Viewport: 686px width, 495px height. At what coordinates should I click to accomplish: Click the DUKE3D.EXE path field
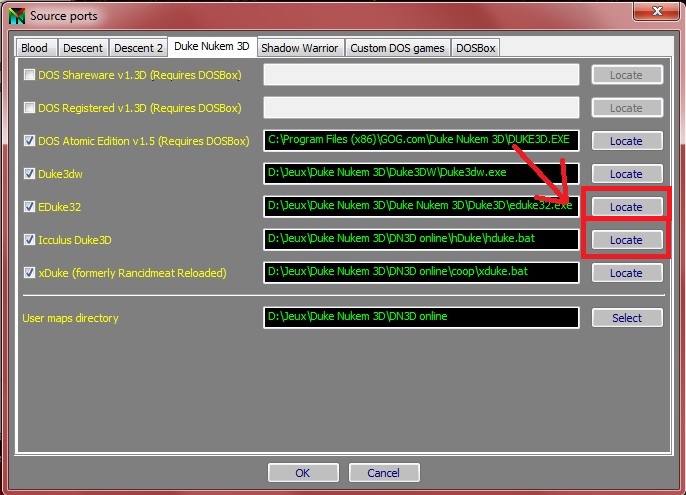pyautogui.click(x=421, y=140)
